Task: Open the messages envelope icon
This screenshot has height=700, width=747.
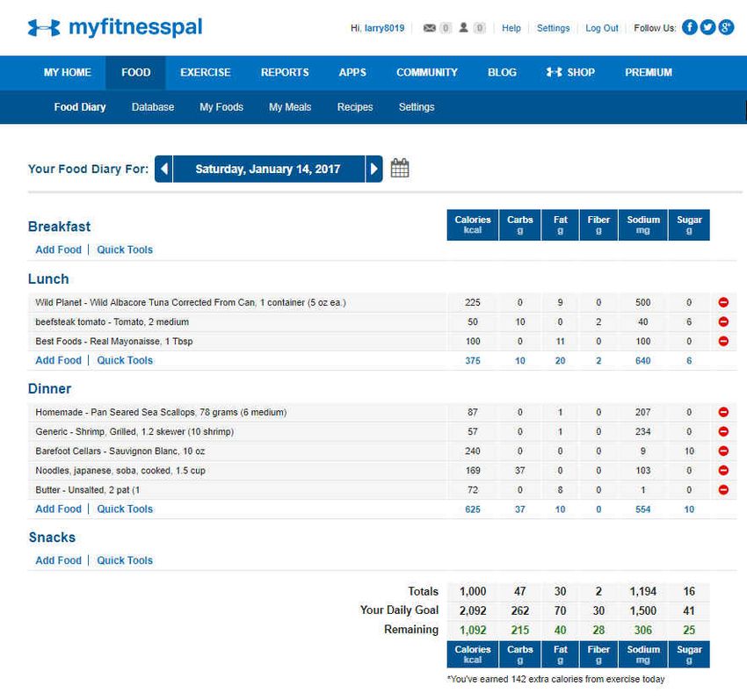Action: (x=430, y=28)
